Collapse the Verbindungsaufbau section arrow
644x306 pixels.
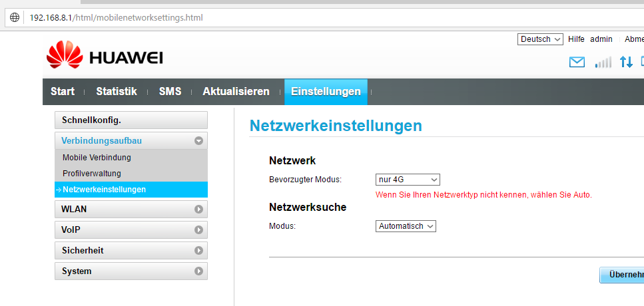pyautogui.click(x=198, y=141)
